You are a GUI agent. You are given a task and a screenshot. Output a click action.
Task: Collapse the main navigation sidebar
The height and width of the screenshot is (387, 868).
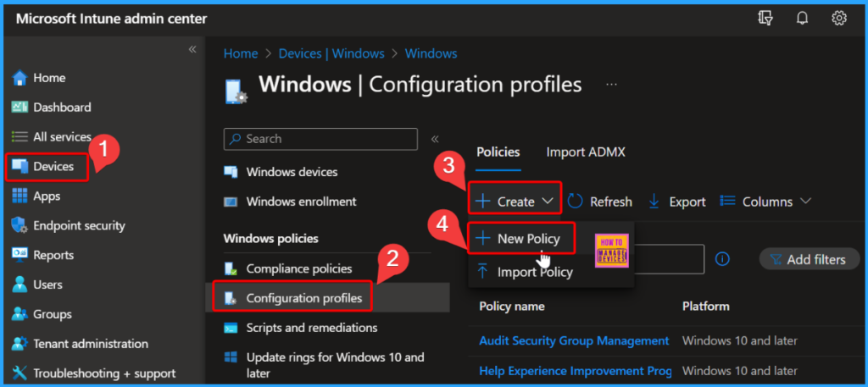(x=192, y=49)
